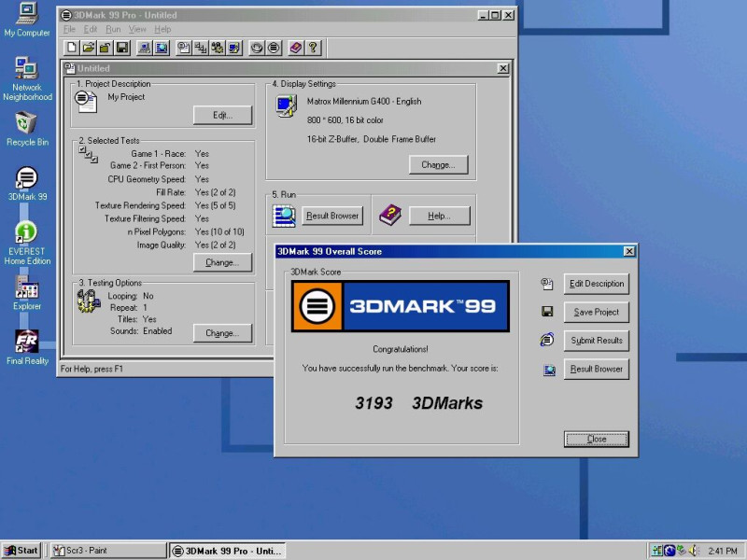Open the Edit menu in 3DMark 99 Pro
This screenshot has height=560, width=747.
point(91,29)
